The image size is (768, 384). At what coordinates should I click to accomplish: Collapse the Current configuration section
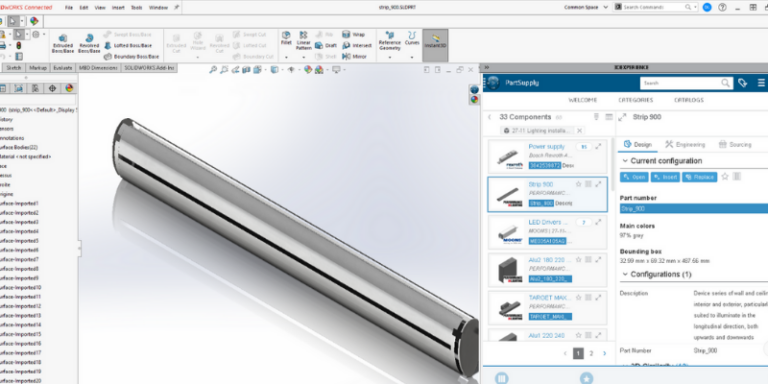624,161
